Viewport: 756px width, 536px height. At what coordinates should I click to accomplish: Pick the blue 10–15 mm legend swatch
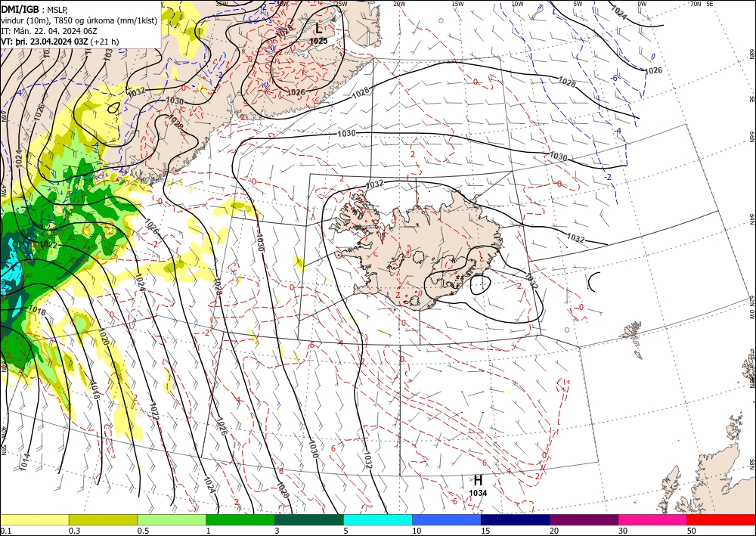pos(447,519)
